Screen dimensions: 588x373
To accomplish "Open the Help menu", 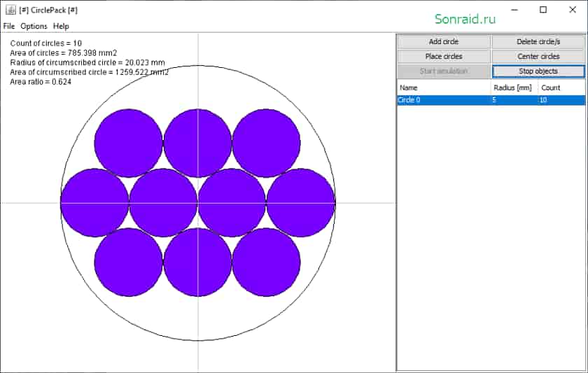I will point(61,26).
